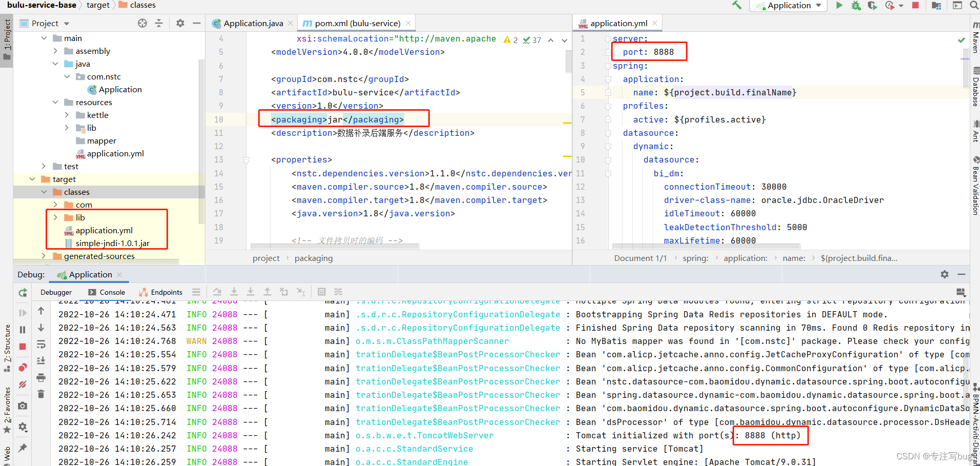Expand the generated-sources folder

click(x=44, y=256)
